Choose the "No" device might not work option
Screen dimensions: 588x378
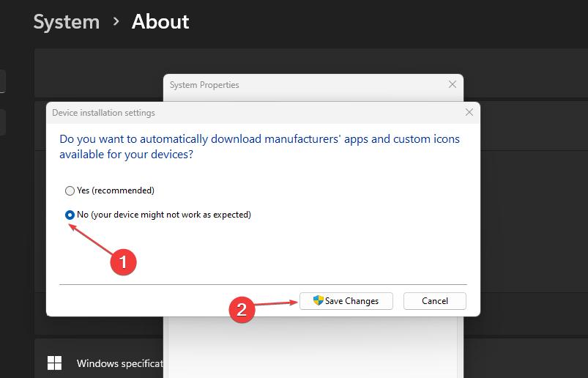point(70,215)
